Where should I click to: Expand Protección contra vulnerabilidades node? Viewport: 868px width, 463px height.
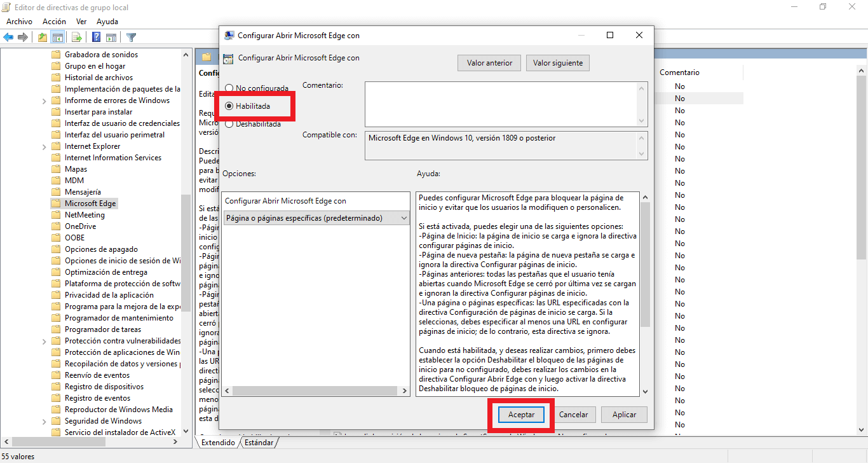coord(44,341)
